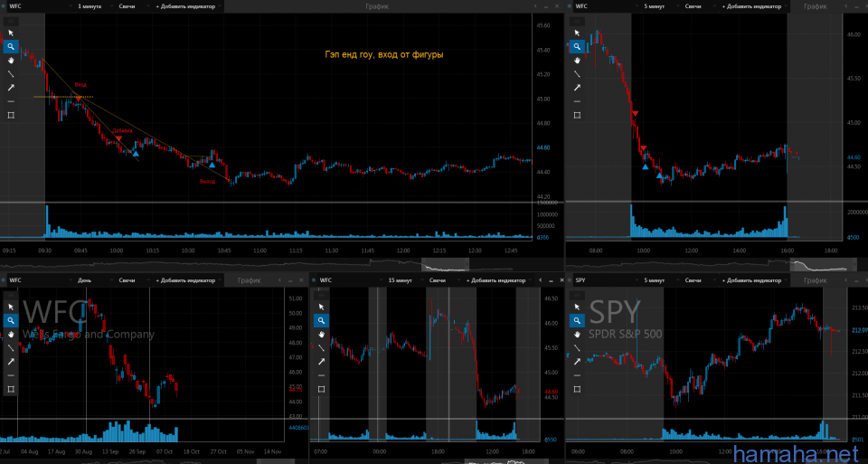Open 'Добавить индикатор' menu in 1-minute chart

pyautogui.click(x=187, y=6)
